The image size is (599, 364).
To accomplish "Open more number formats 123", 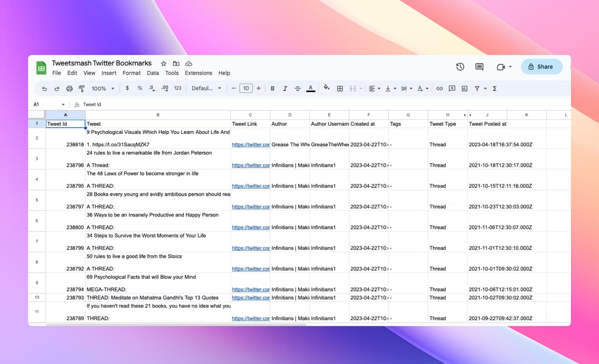I will click(x=177, y=88).
